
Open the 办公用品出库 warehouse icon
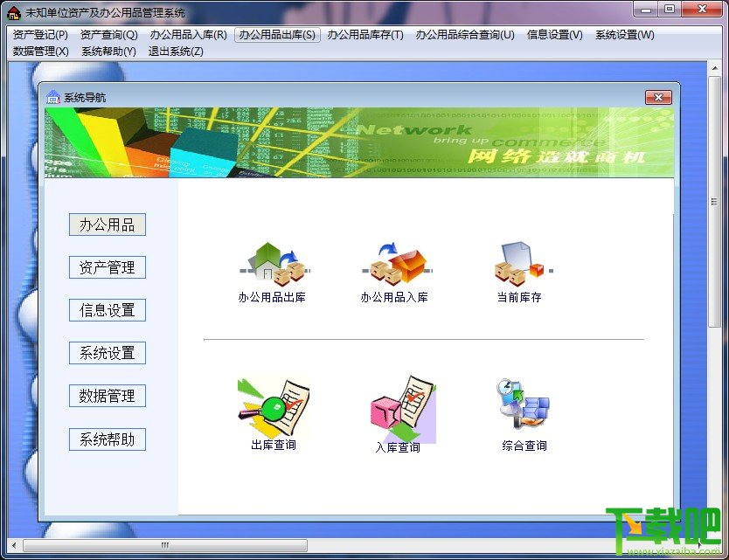(x=274, y=264)
